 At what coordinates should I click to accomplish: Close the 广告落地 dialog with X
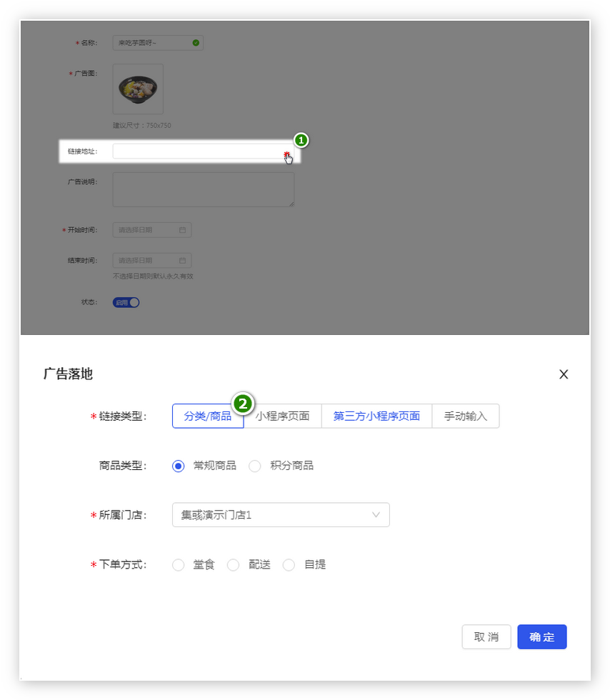pyautogui.click(x=564, y=374)
